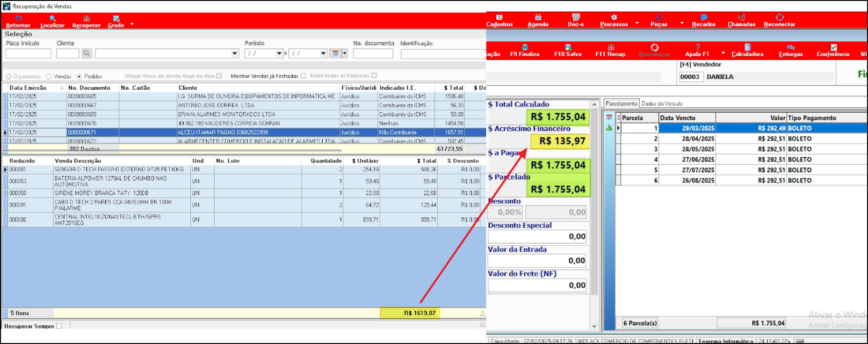The image size is (868, 344).
Task: Open the Agenda calendar icon
Action: click(538, 17)
